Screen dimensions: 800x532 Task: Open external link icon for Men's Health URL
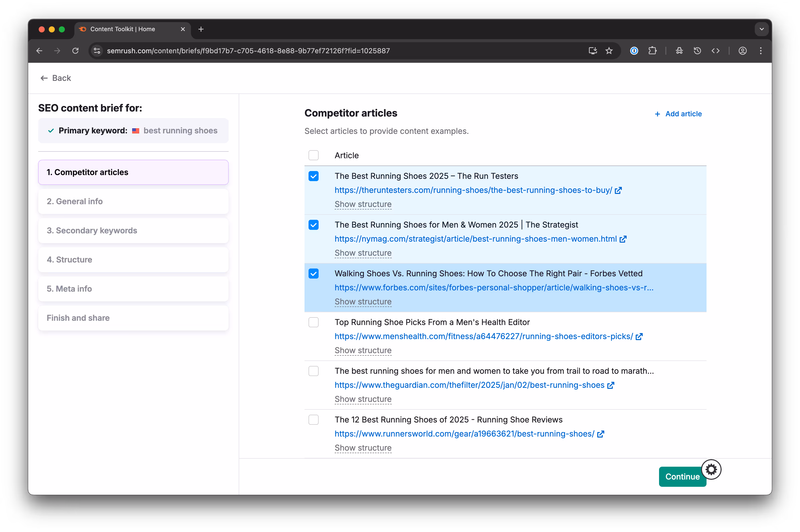pos(639,337)
